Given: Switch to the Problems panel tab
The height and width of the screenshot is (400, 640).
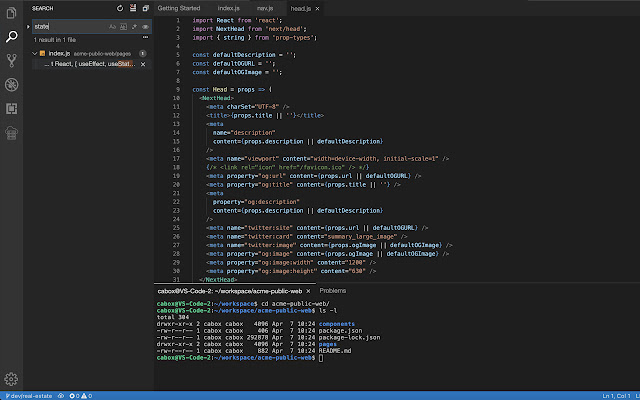Looking at the screenshot, I should 332,289.
